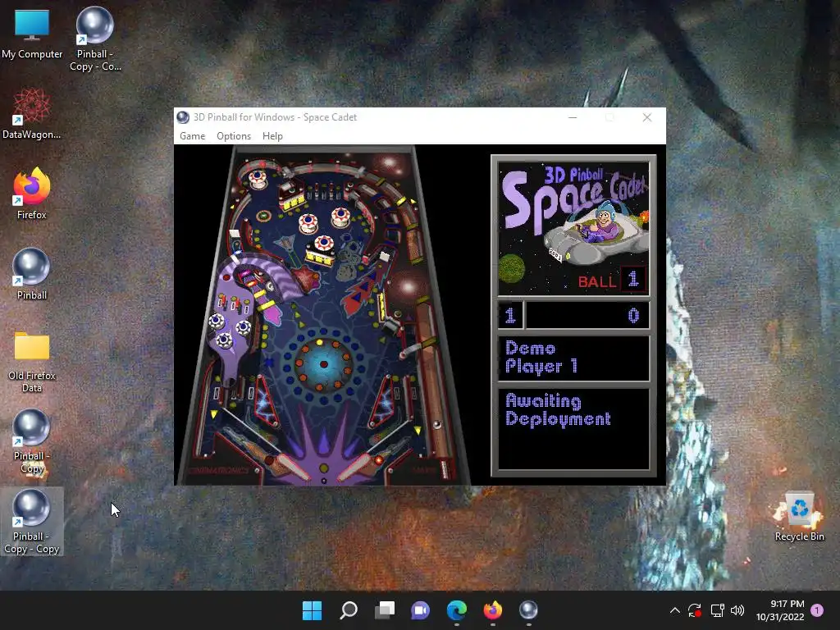Click the Demo Player 1 panel
840x630 pixels.
point(573,358)
